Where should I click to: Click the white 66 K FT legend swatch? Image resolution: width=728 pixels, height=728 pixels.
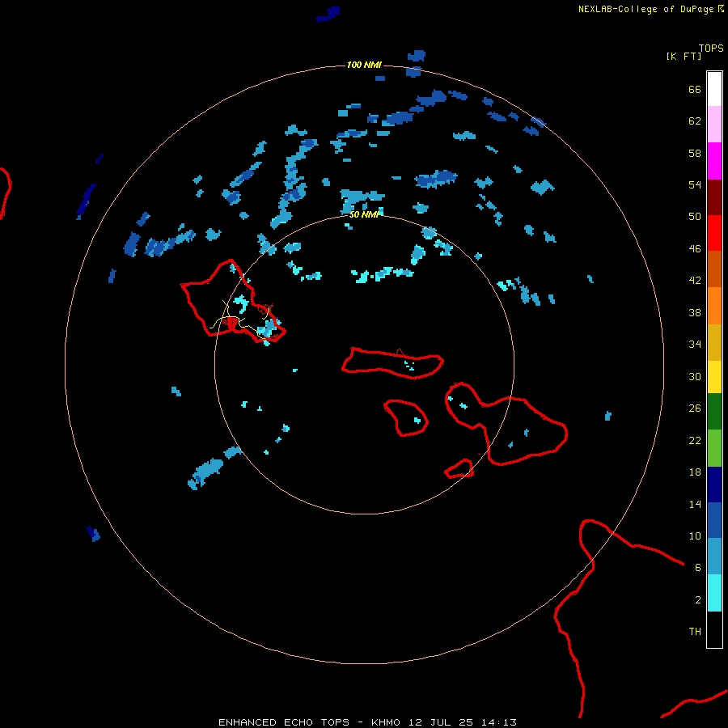714,89
